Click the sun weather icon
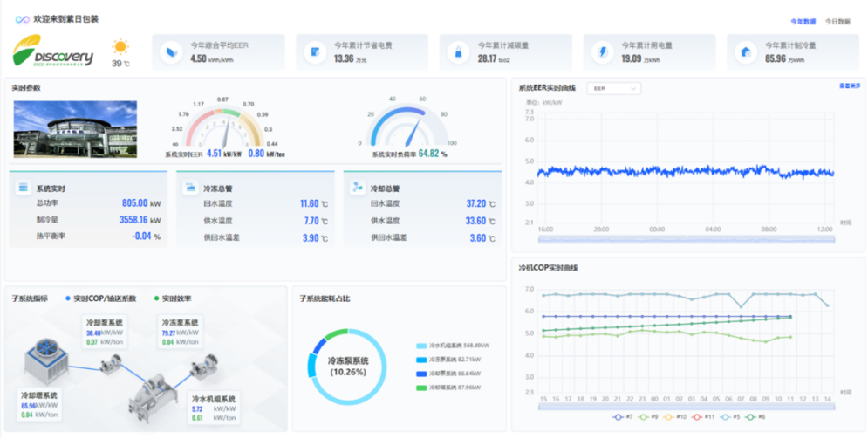 120,46
